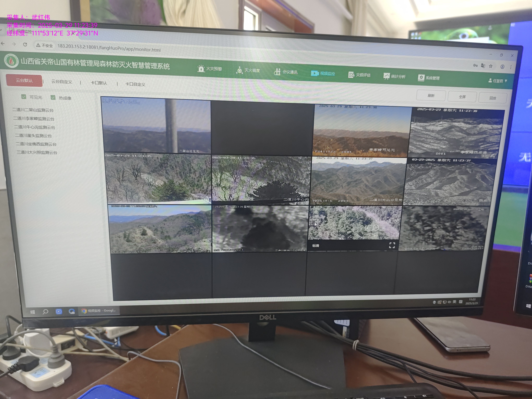Open 灾损评估 damage assessment icon

click(351, 75)
